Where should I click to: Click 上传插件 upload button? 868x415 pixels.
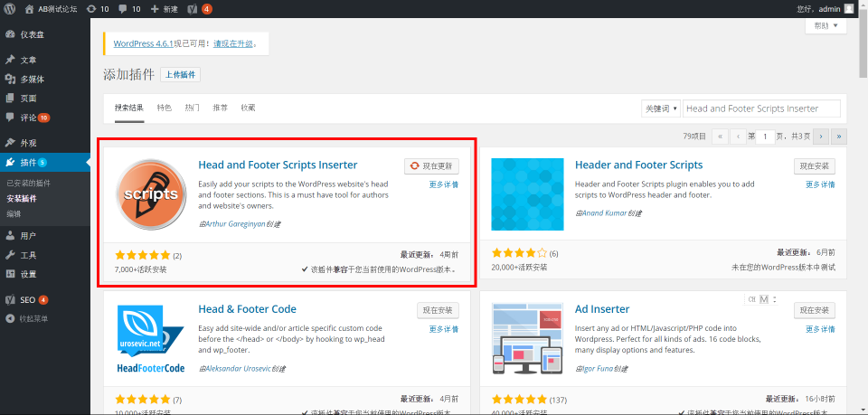181,75
